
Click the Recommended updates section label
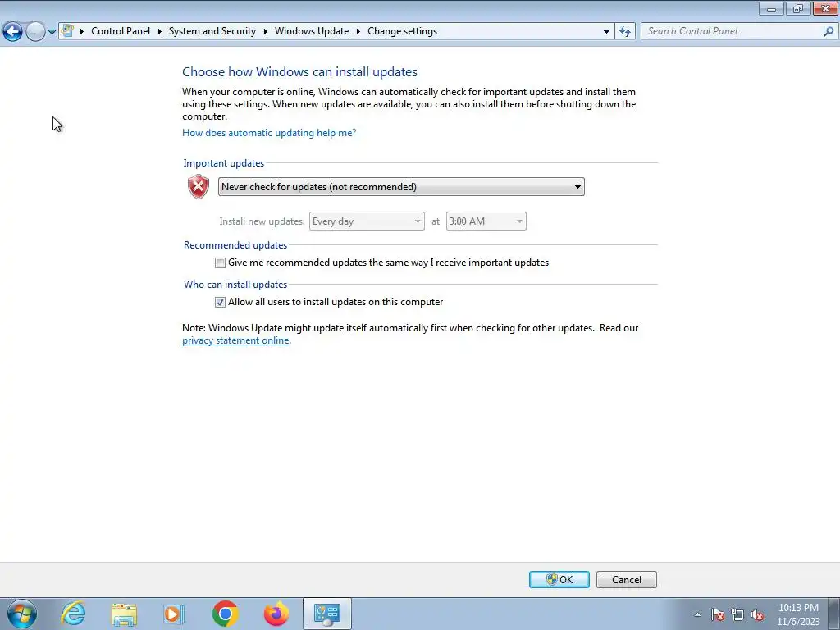pyautogui.click(x=235, y=244)
